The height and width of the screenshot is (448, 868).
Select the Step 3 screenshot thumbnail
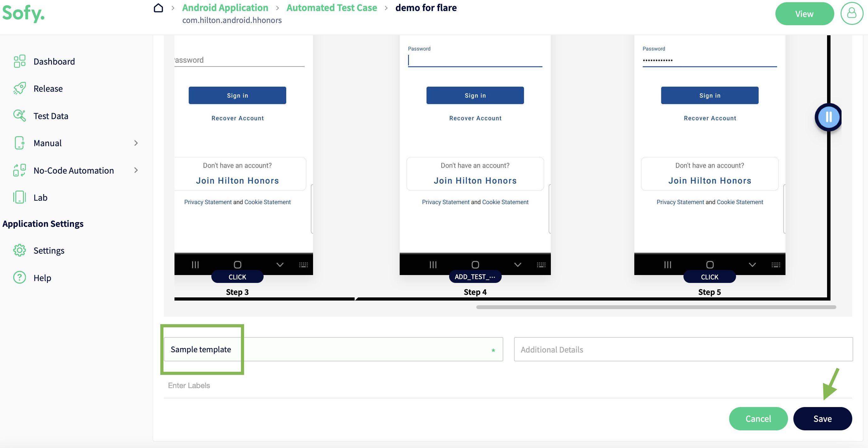pyautogui.click(x=244, y=155)
